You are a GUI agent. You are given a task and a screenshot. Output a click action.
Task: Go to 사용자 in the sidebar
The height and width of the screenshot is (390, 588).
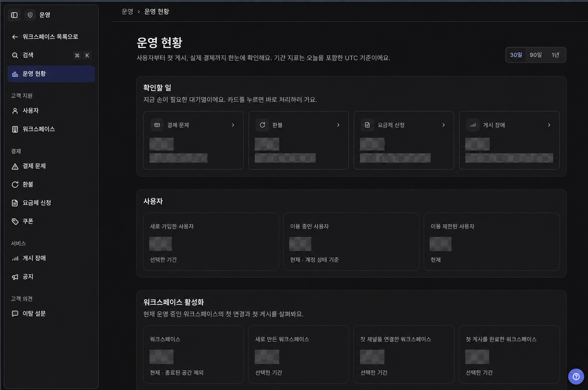click(x=51, y=111)
